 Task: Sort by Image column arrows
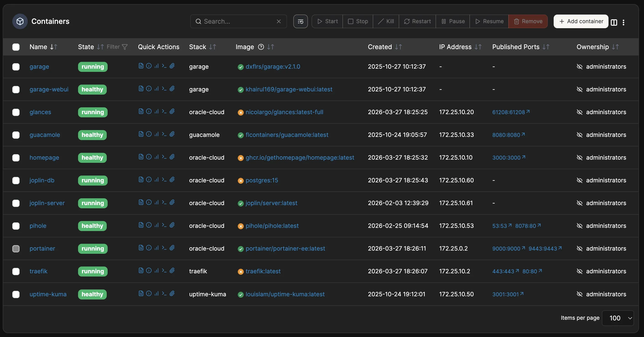click(x=271, y=47)
